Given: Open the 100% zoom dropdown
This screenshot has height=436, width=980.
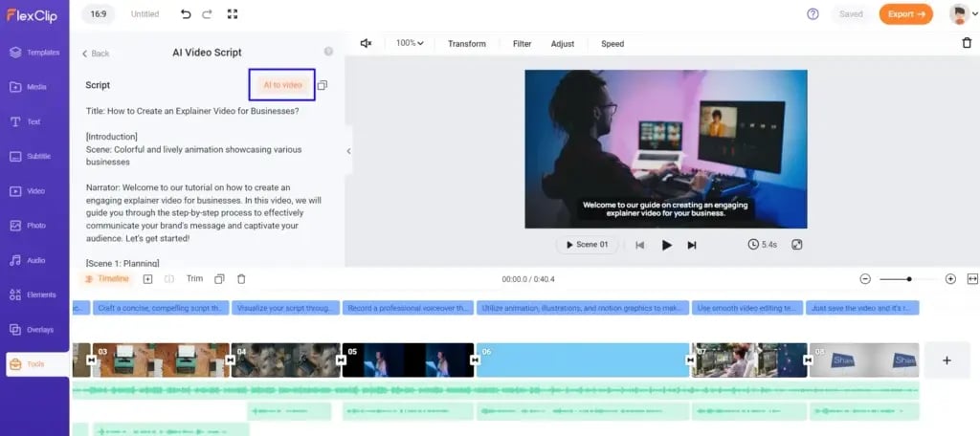Looking at the screenshot, I should pyautogui.click(x=410, y=43).
